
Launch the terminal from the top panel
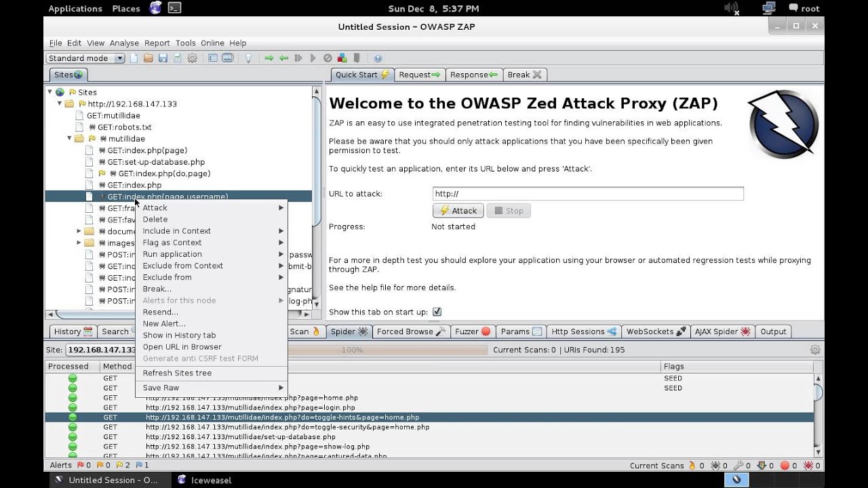pyautogui.click(x=174, y=8)
